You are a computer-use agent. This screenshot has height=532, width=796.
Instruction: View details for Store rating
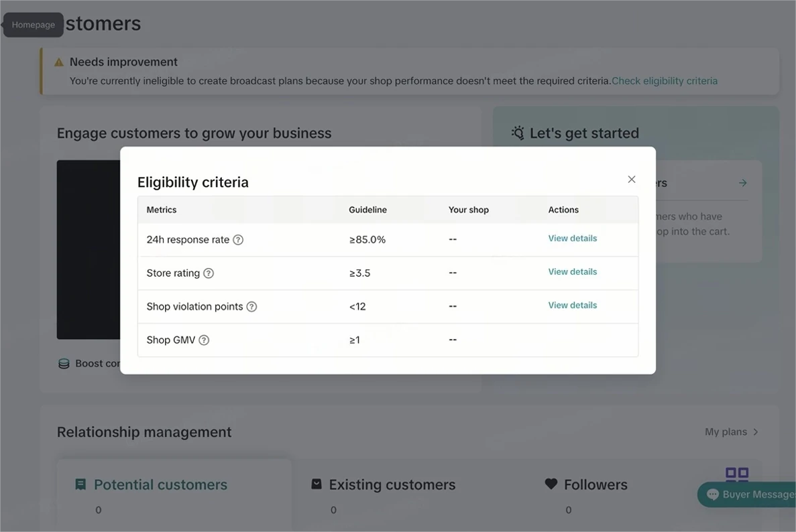point(572,272)
